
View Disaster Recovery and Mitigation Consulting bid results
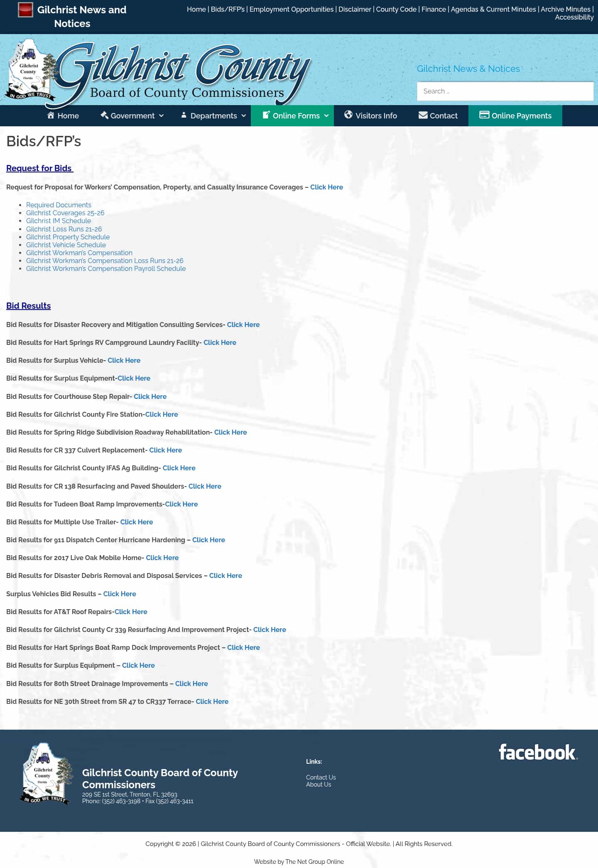243,325
